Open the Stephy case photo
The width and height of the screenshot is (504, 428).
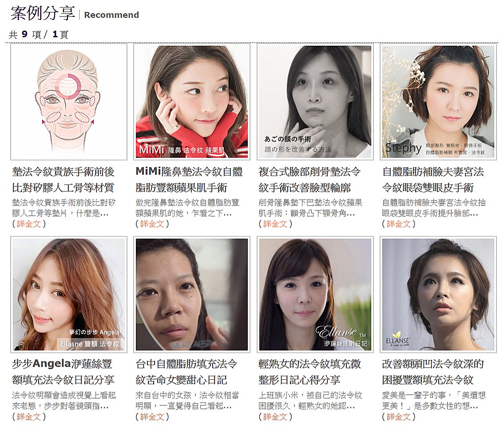[438, 102]
